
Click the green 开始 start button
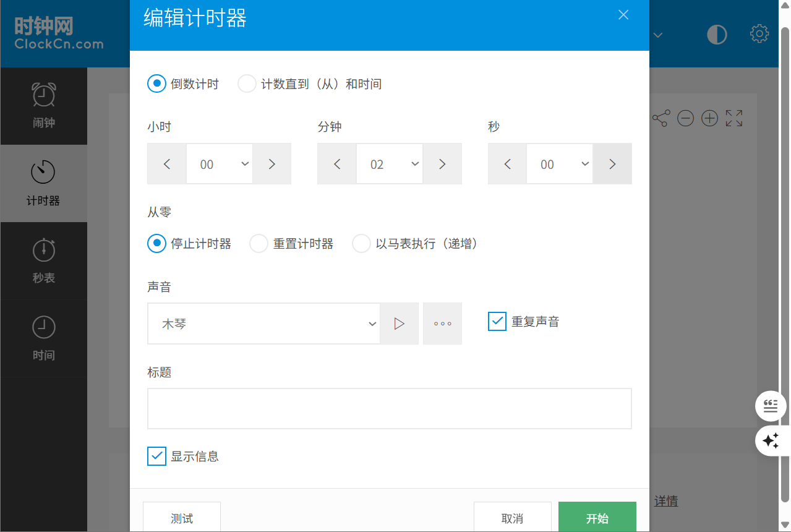(x=597, y=518)
